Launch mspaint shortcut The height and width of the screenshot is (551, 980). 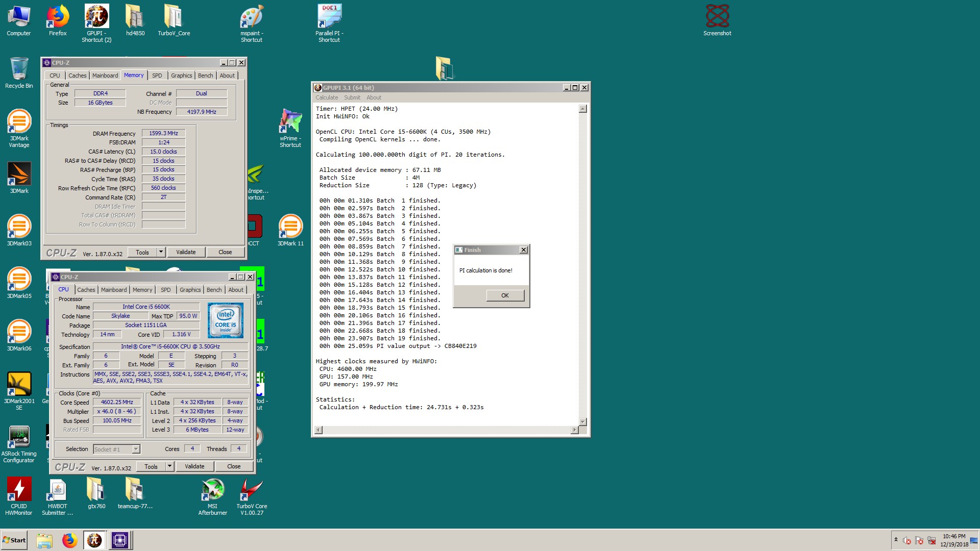pos(252,24)
